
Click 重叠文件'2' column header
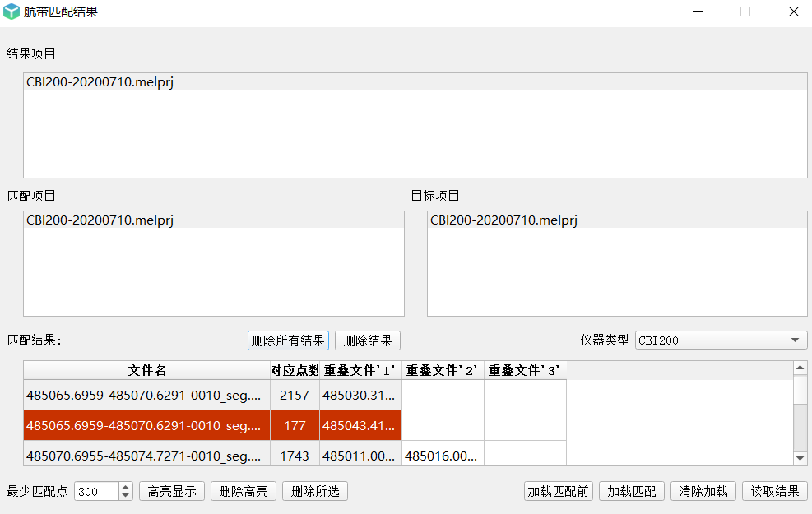tap(443, 371)
